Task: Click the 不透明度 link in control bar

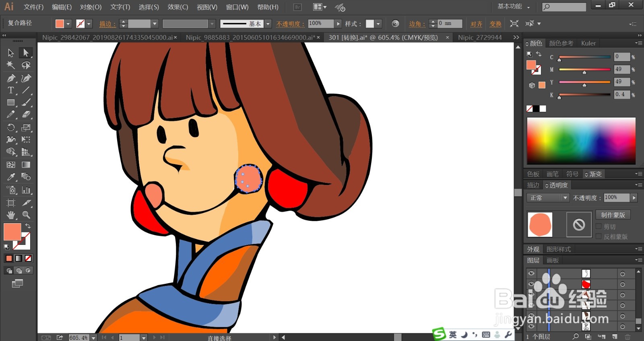Action: [x=290, y=24]
